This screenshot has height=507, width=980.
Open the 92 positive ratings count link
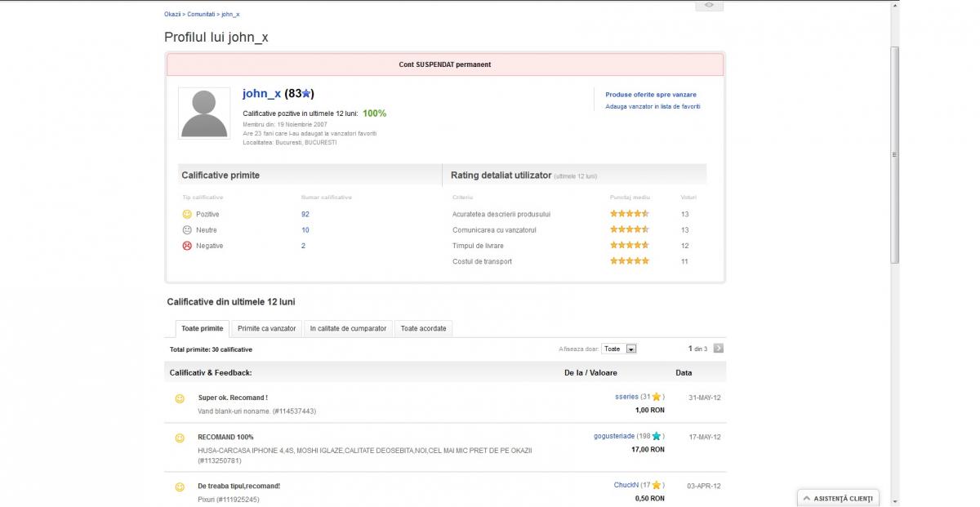coord(305,214)
